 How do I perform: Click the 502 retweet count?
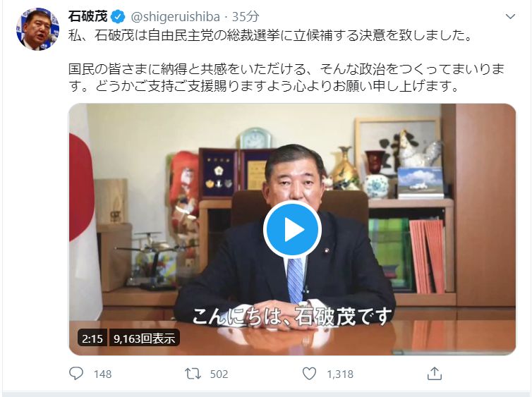click(x=219, y=374)
